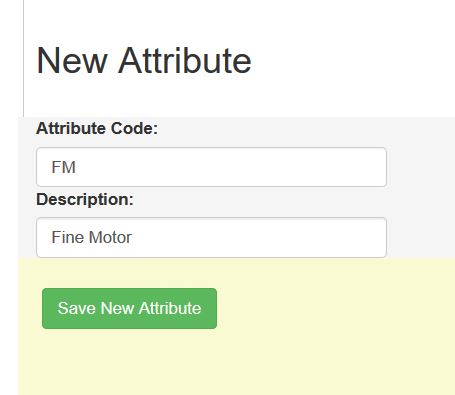Click the 'New Attribute' page heading

(x=144, y=61)
